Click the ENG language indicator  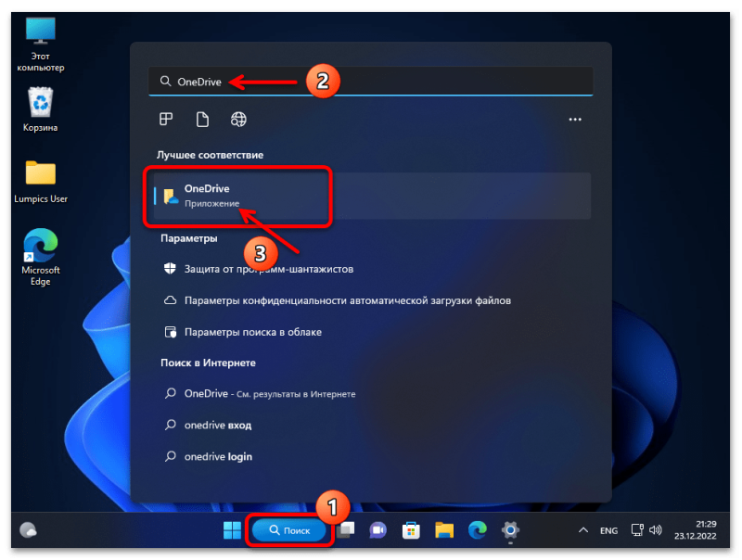pyautogui.click(x=608, y=530)
